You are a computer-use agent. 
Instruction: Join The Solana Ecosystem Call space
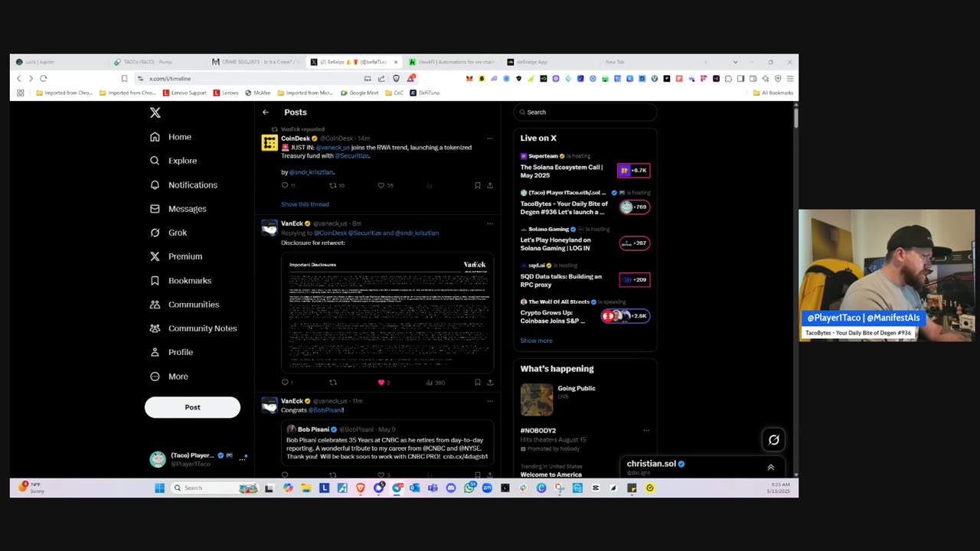pyautogui.click(x=633, y=171)
